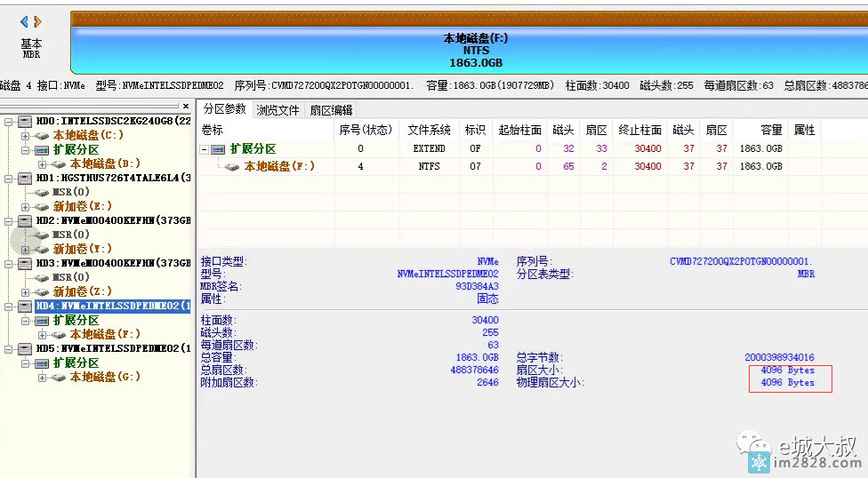This screenshot has height=478, width=868.
Task: Collapse the HD4 disk tree node
Action: tap(8, 306)
